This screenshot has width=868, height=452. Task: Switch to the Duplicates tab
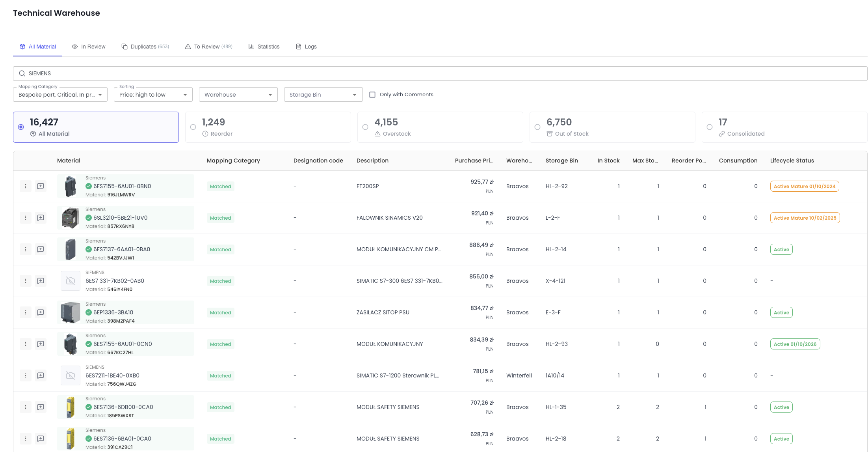coord(145,47)
